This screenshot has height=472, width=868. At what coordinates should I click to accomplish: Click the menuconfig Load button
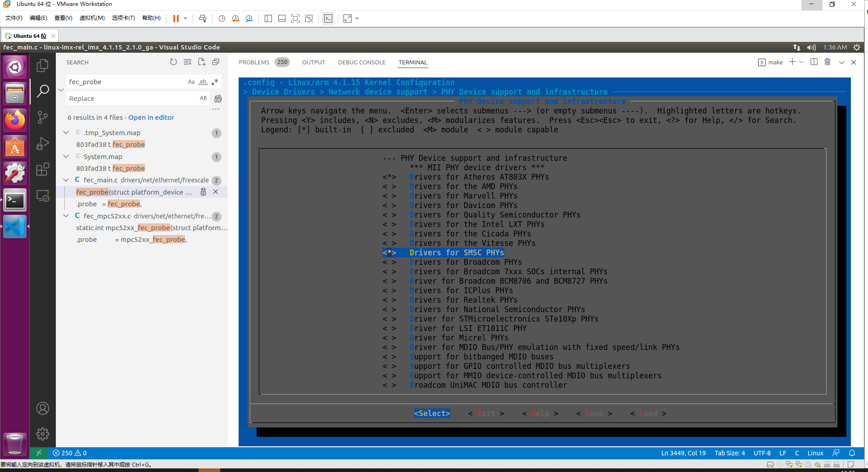pyautogui.click(x=648, y=413)
